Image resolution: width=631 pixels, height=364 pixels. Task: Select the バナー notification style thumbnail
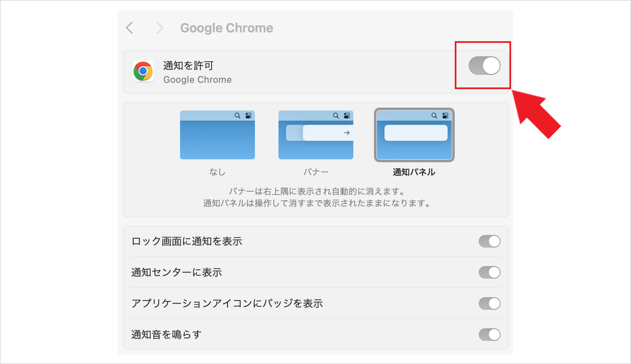pos(316,135)
